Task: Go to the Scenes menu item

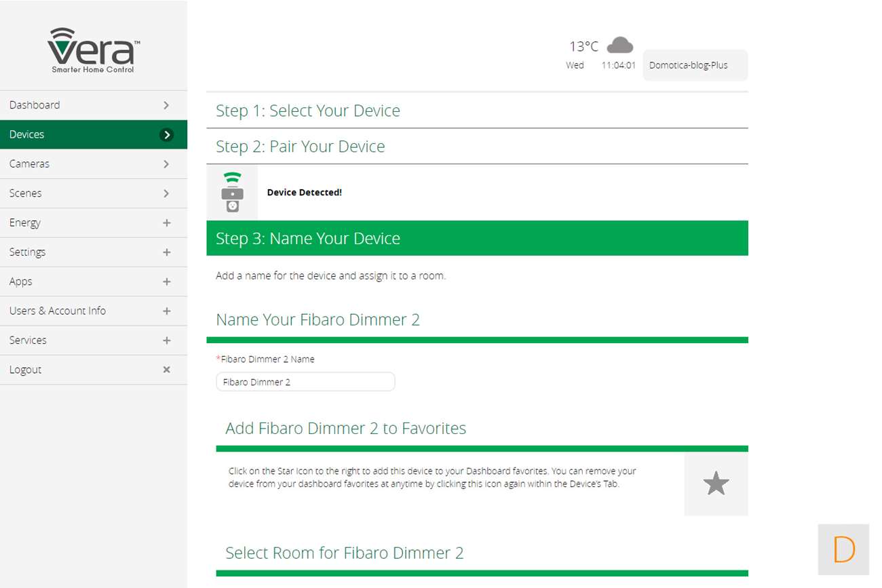Action: 25,193
